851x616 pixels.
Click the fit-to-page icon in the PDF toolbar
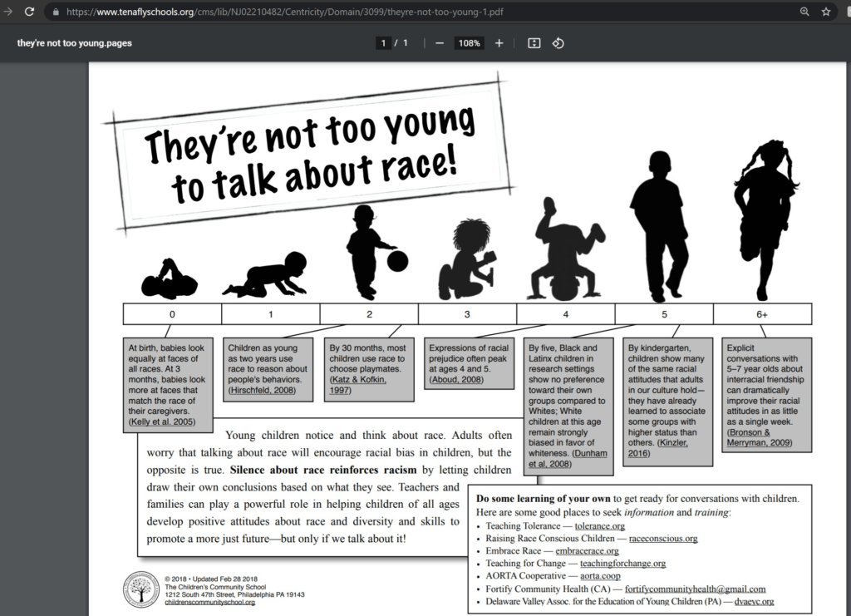(534, 42)
